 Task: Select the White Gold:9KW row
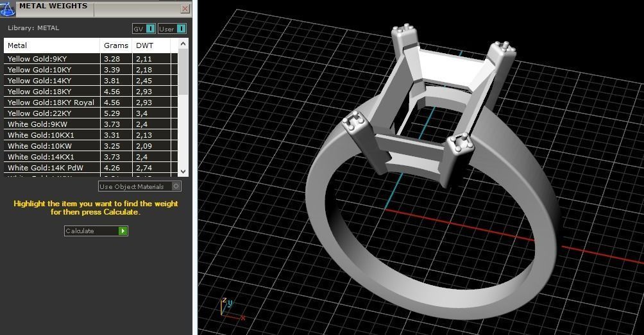(x=91, y=124)
